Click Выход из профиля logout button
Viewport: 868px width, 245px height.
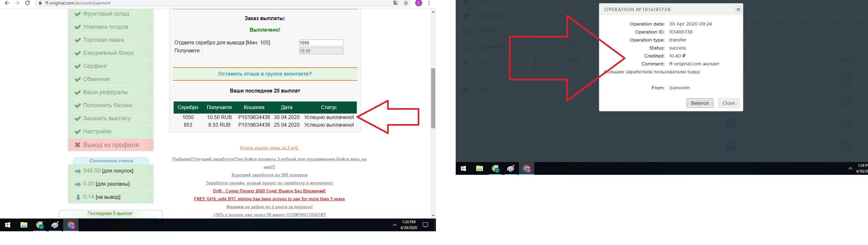[111, 145]
